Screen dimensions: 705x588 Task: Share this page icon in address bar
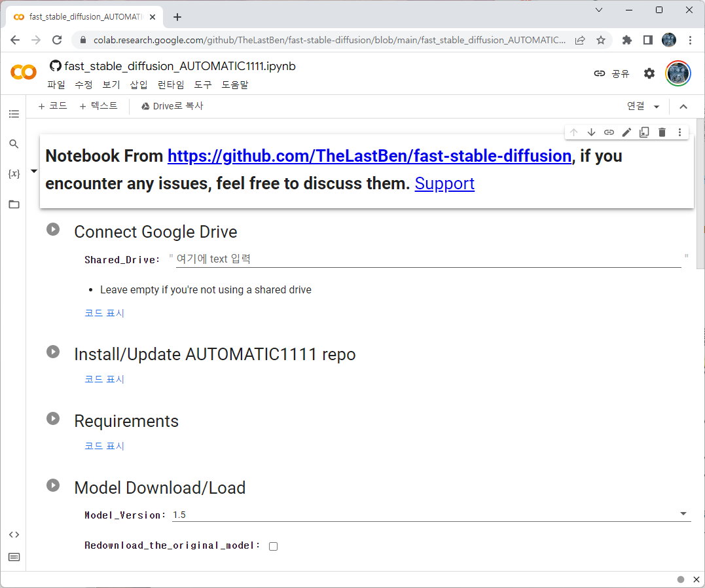pos(580,40)
